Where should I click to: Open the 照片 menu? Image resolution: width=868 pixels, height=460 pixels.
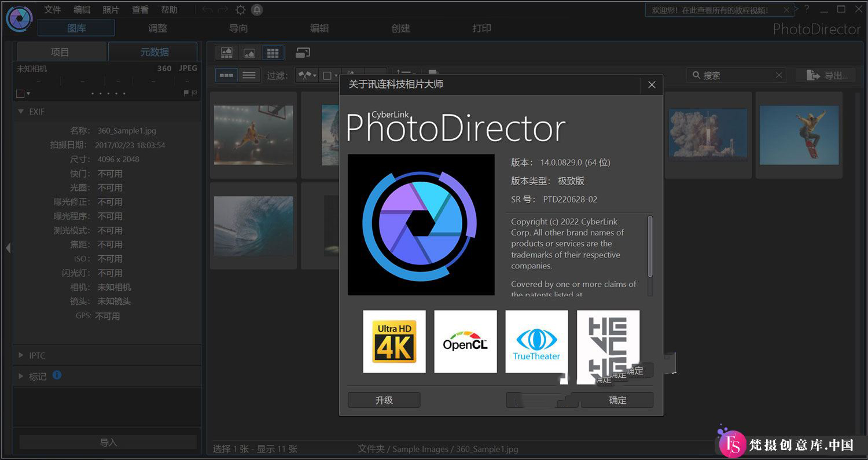click(111, 10)
